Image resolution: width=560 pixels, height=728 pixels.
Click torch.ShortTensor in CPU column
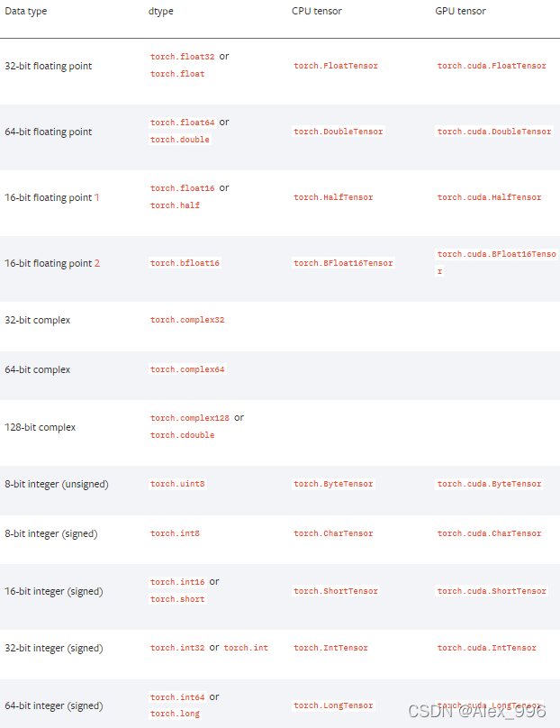point(336,591)
